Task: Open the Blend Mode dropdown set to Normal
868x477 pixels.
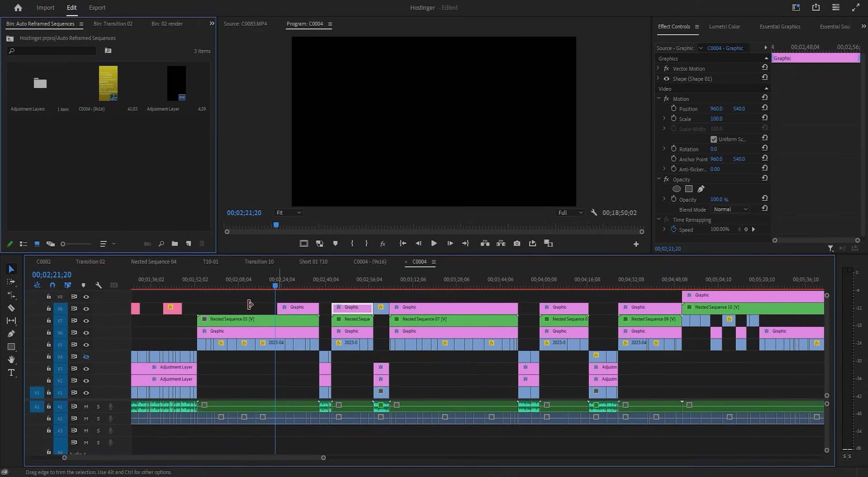Action: pyautogui.click(x=730, y=209)
